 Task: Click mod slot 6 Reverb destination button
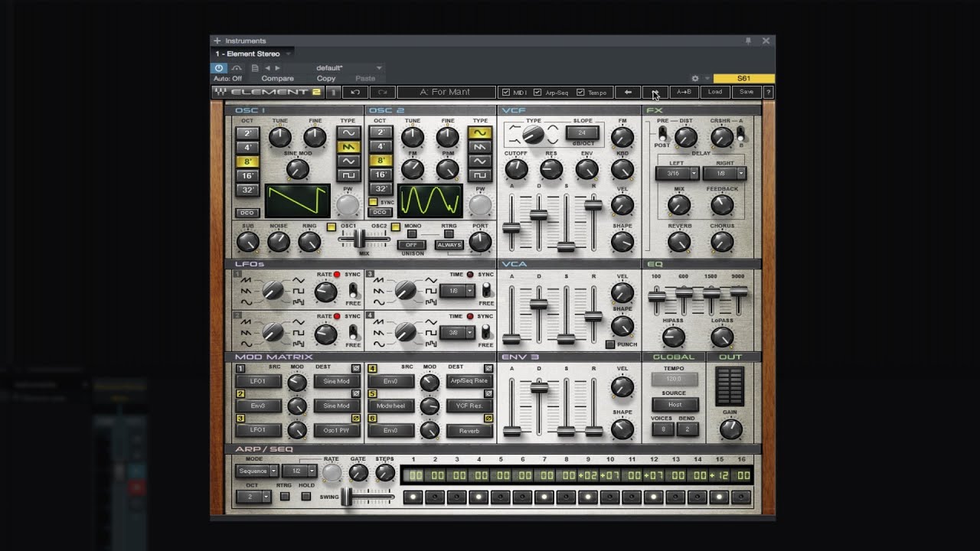(469, 430)
